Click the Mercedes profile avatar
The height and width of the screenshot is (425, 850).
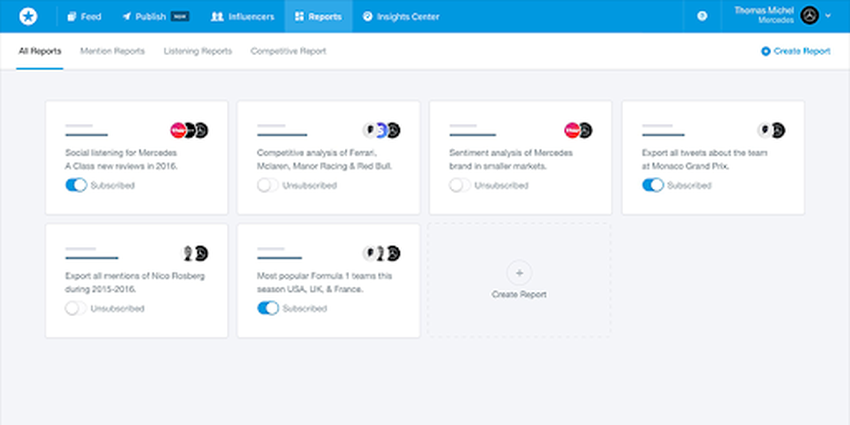pos(810,16)
